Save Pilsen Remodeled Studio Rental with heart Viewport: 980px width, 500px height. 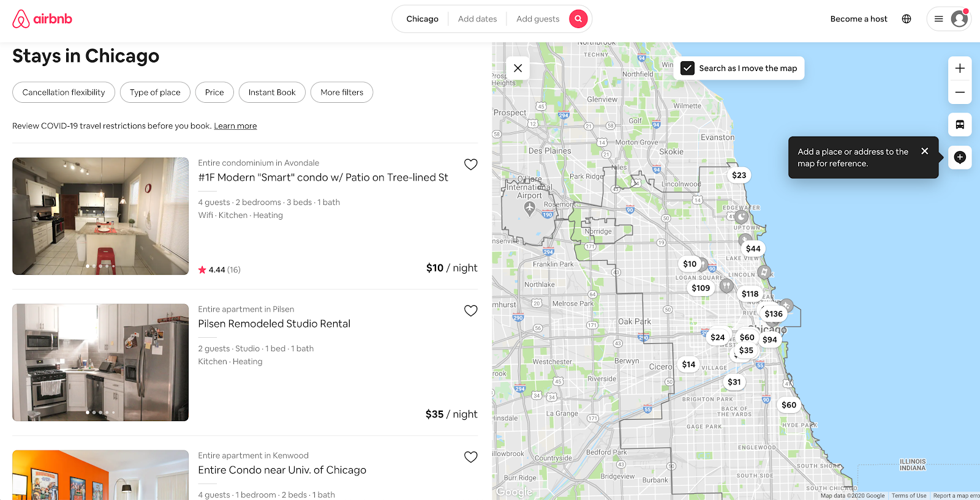click(470, 310)
